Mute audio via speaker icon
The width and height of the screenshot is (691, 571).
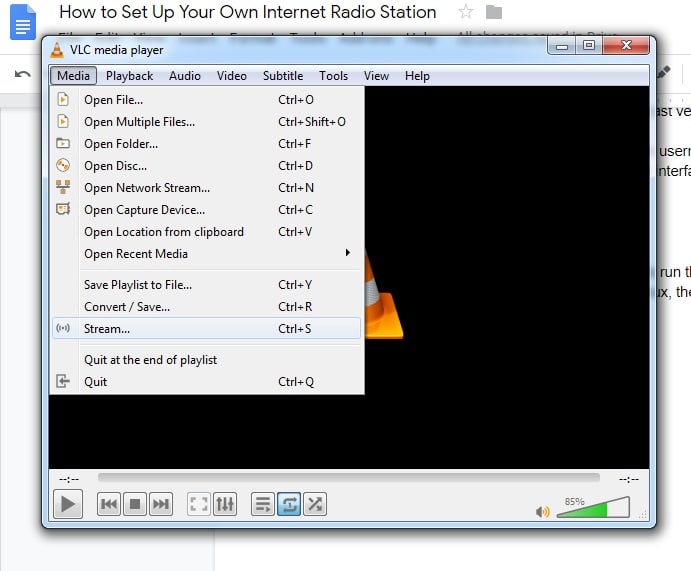(x=542, y=512)
